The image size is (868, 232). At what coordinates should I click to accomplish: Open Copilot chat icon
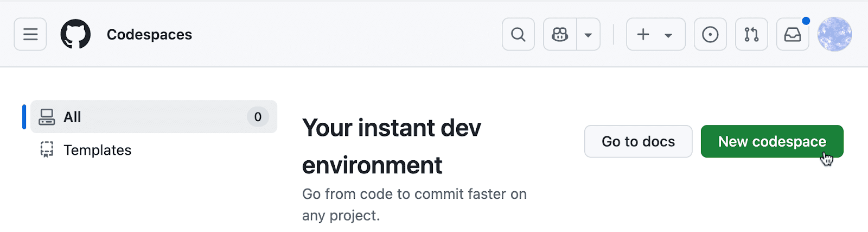(x=560, y=34)
